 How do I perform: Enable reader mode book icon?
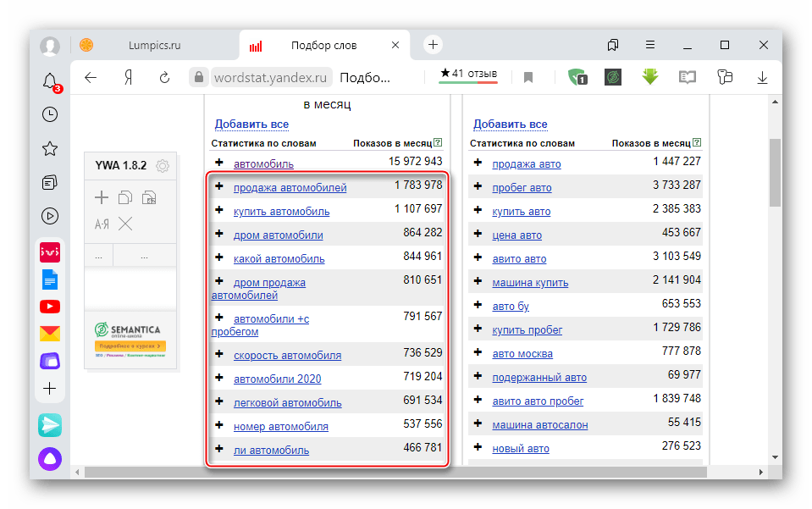tap(688, 78)
